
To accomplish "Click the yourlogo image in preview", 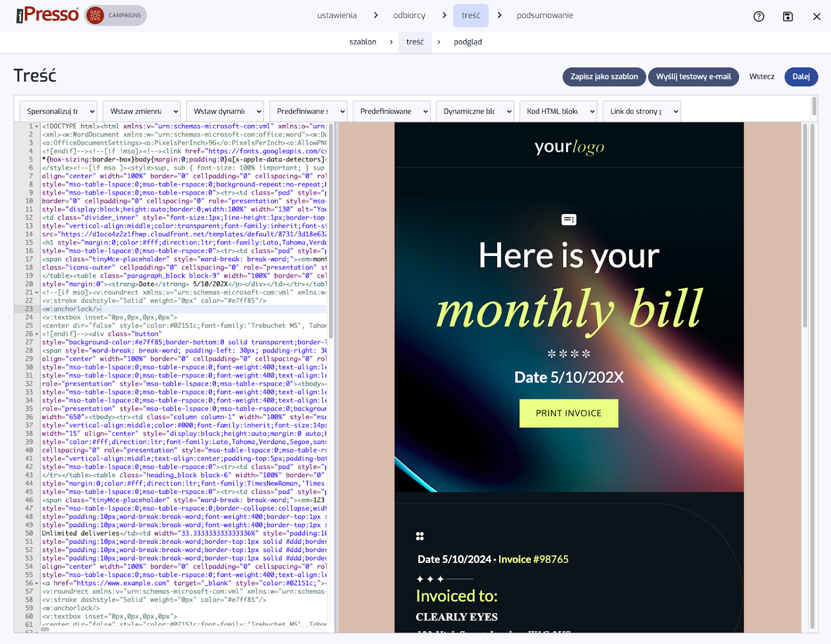I will [x=569, y=147].
